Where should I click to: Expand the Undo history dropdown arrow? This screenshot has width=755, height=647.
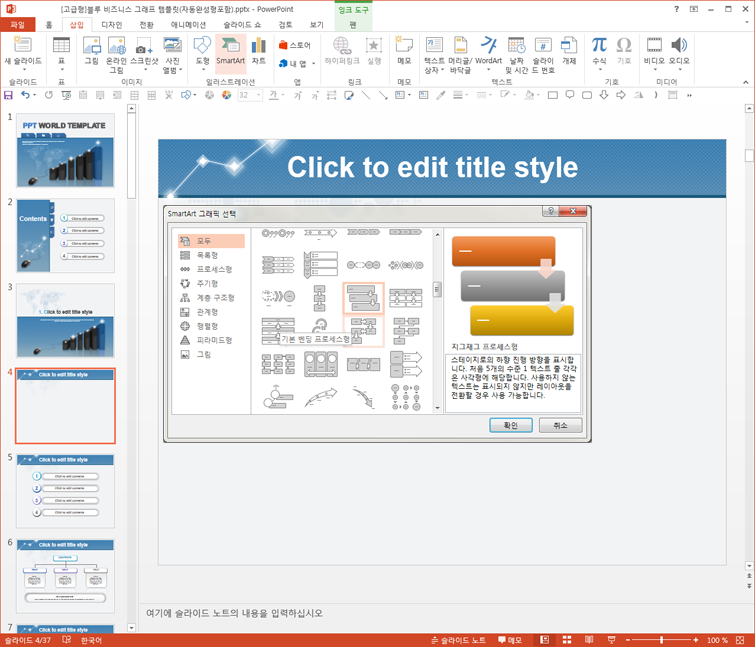click(x=35, y=95)
